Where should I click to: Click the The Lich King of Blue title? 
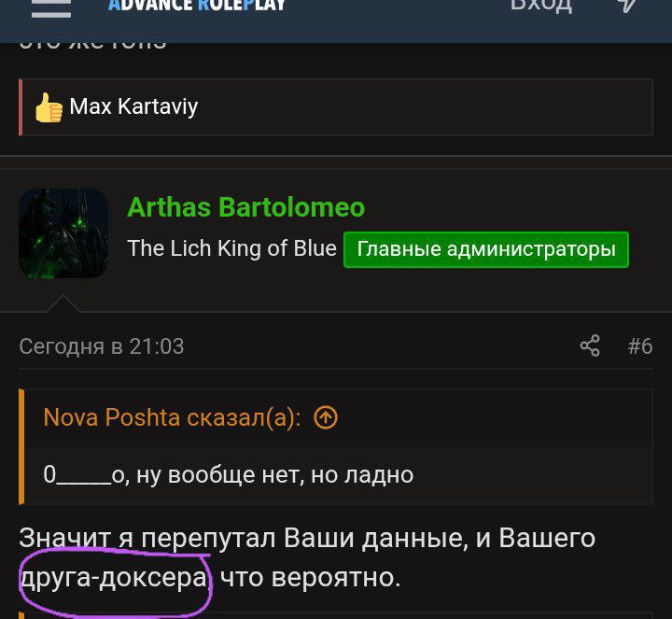coord(231,248)
